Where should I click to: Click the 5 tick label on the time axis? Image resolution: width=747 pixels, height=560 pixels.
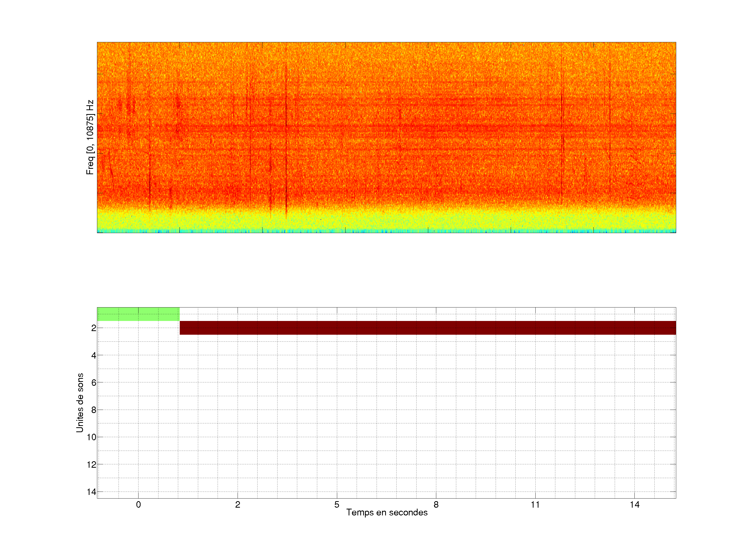337,505
